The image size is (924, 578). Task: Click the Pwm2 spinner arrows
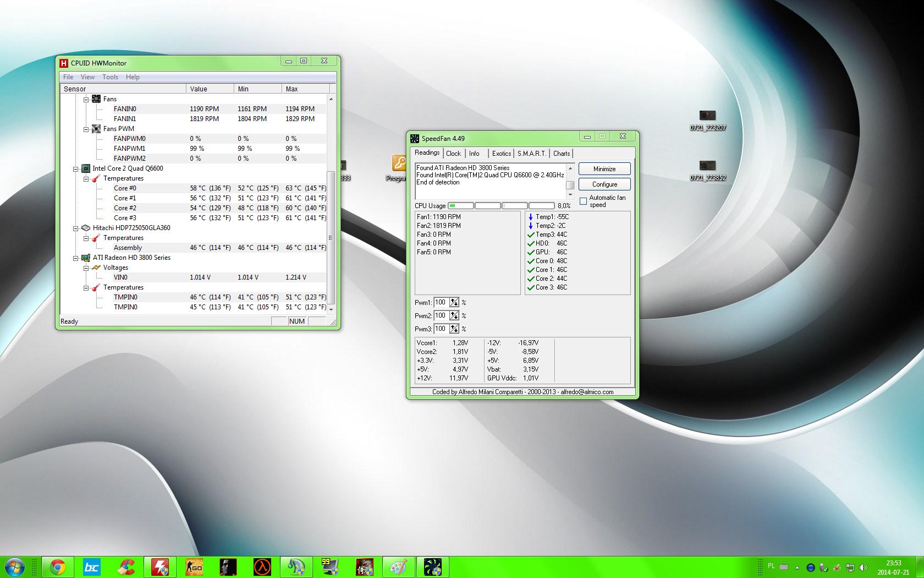[x=454, y=315]
